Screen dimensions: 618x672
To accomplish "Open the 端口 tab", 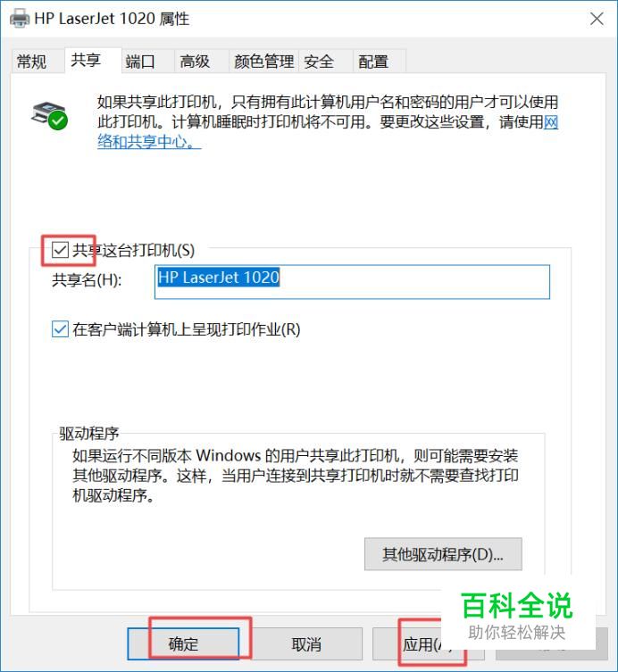I will pyautogui.click(x=140, y=62).
